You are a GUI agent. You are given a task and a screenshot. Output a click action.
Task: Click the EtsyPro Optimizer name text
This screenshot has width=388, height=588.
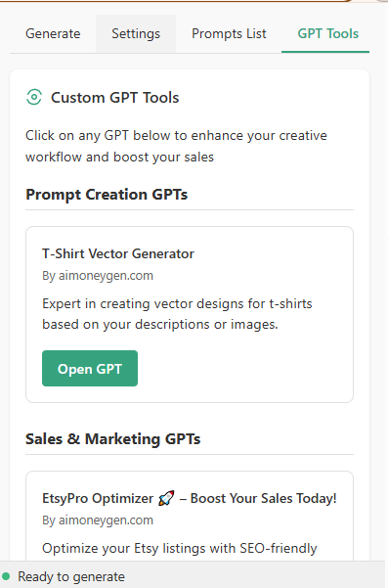pyautogui.click(x=98, y=498)
